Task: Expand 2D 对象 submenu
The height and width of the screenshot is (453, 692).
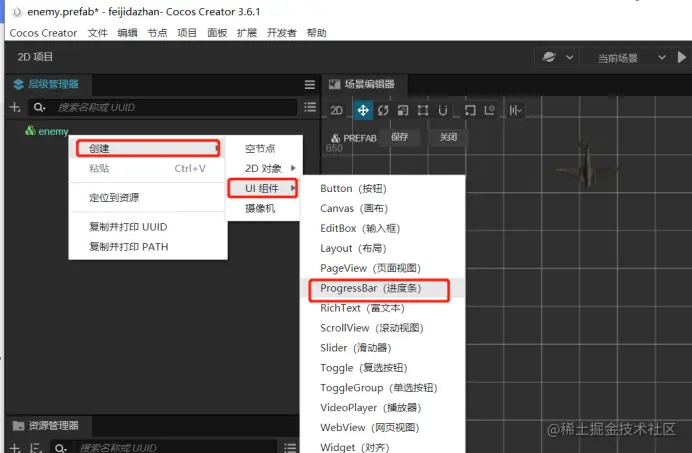Action: point(264,168)
